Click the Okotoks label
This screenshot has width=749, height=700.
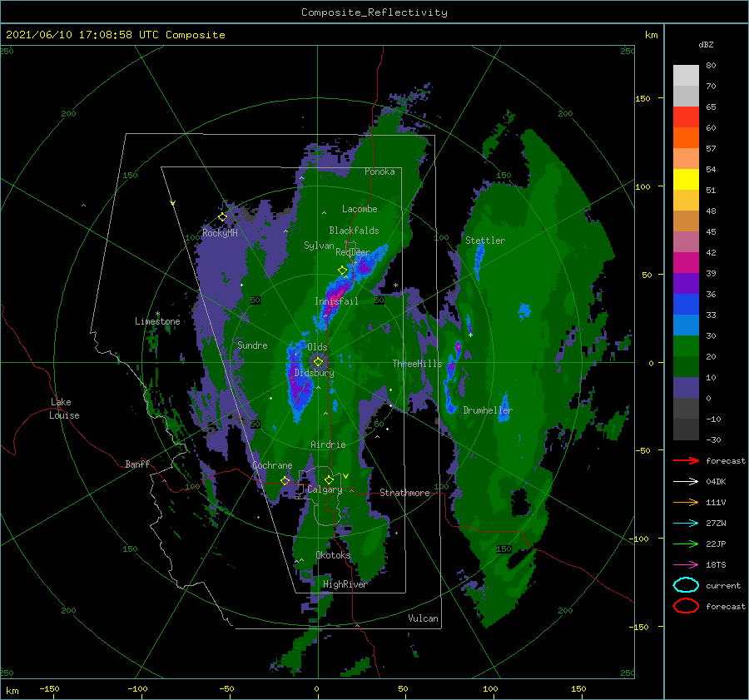click(x=333, y=555)
